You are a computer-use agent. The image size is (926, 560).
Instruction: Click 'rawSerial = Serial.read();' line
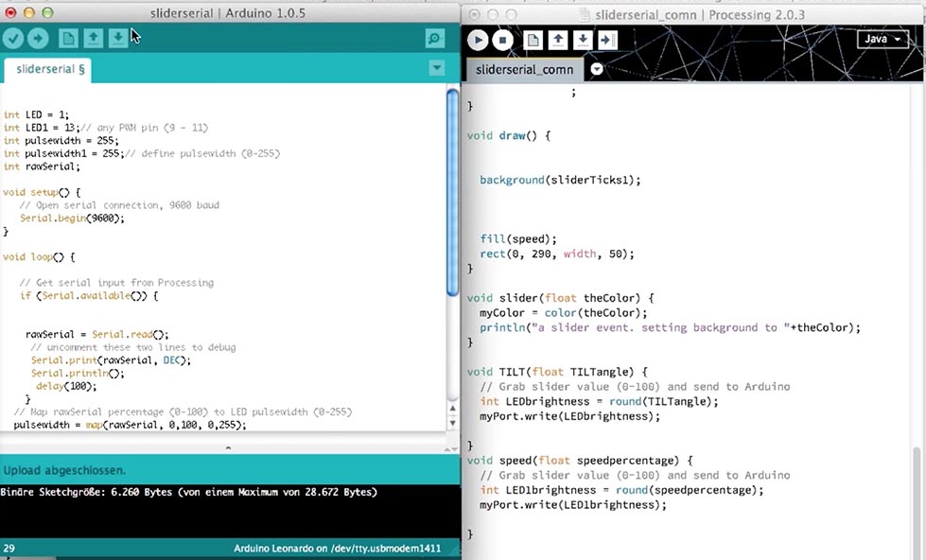click(96, 334)
